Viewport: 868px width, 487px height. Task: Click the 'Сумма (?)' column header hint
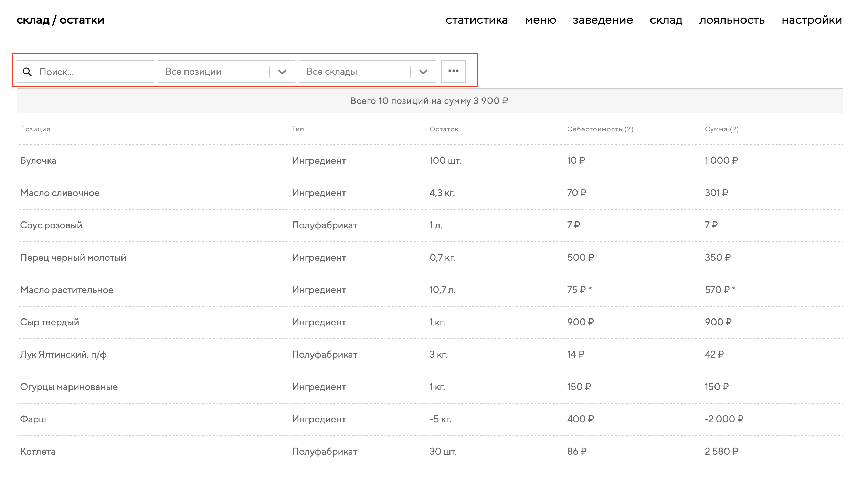734,129
